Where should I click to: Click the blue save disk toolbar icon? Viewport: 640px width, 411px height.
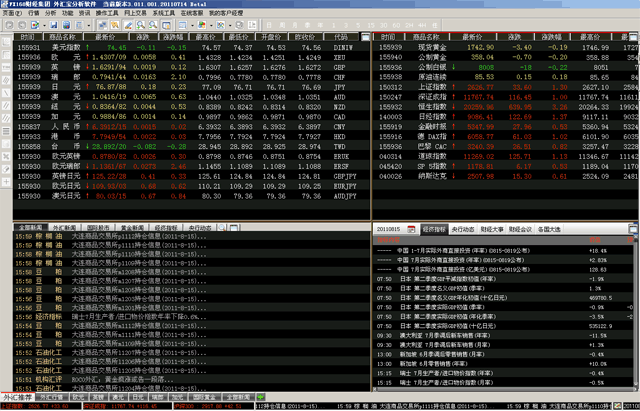(x=53, y=25)
